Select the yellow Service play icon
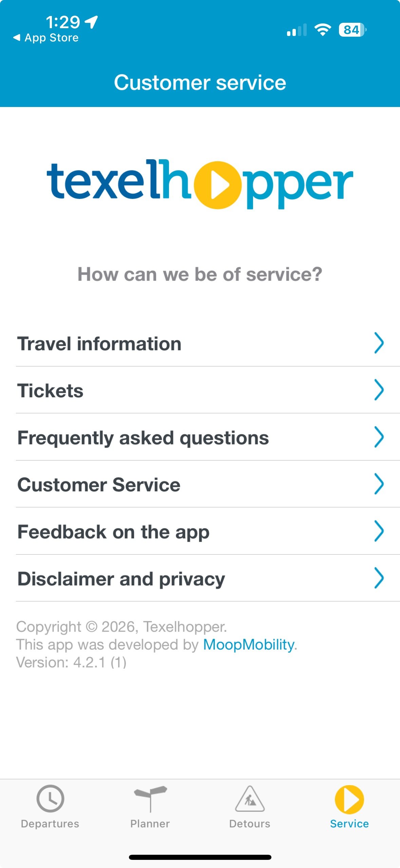Image resolution: width=400 pixels, height=868 pixels. click(x=349, y=799)
